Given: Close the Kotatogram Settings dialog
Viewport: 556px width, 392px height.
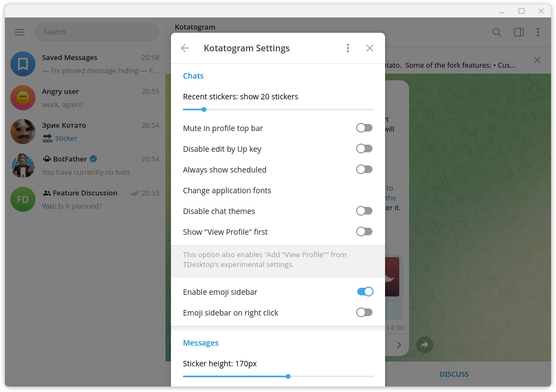Looking at the screenshot, I should tap(370, 48).
